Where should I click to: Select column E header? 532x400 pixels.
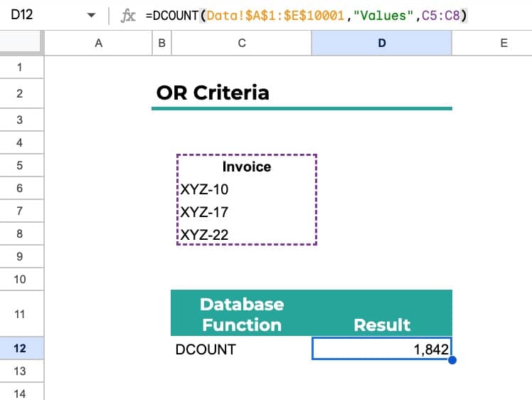coord(503,43)
